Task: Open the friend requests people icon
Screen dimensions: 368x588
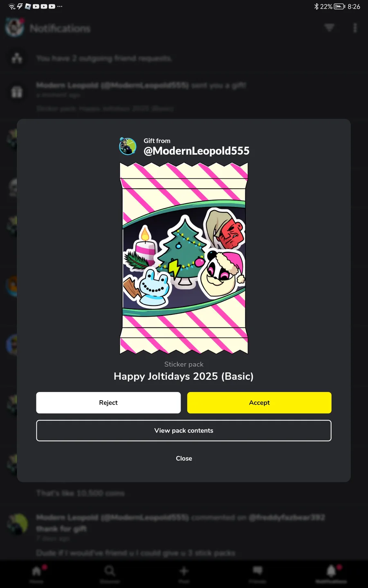Action: (x=17, y=58)
